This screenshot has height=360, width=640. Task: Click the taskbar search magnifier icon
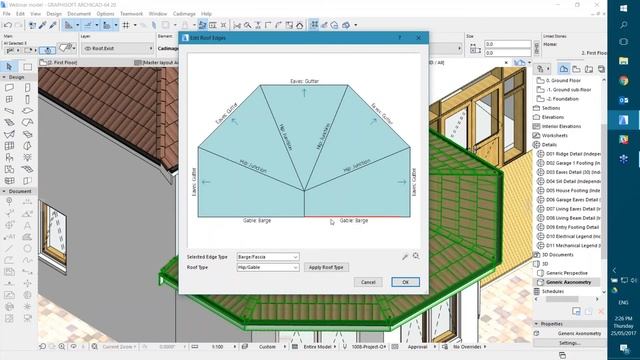(x=623, y=25)
